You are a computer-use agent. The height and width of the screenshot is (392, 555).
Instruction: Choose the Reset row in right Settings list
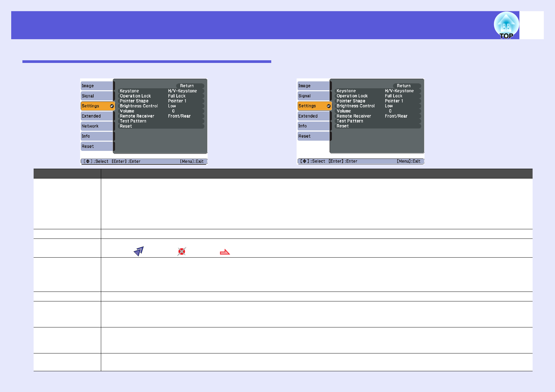tap(378, 126)
